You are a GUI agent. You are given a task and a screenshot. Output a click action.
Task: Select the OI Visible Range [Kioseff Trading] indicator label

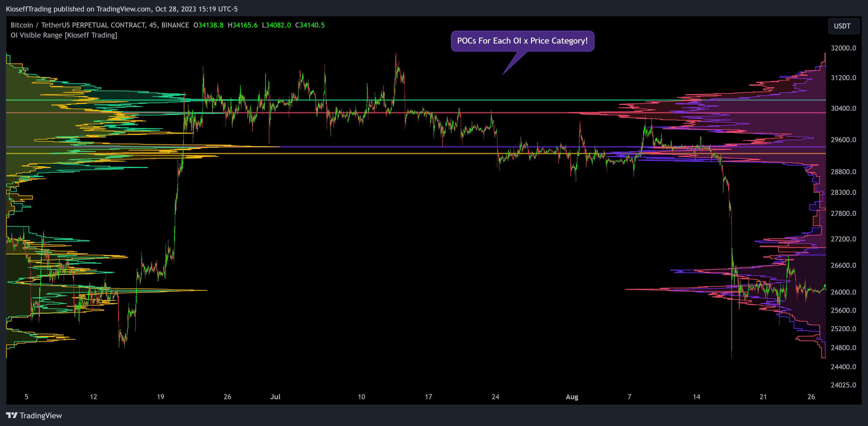pos(64,35)
